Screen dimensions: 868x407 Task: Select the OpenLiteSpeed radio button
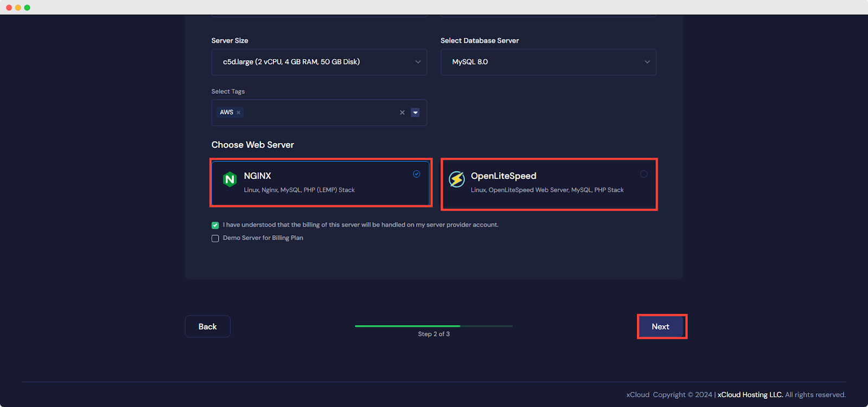(643, 174)
